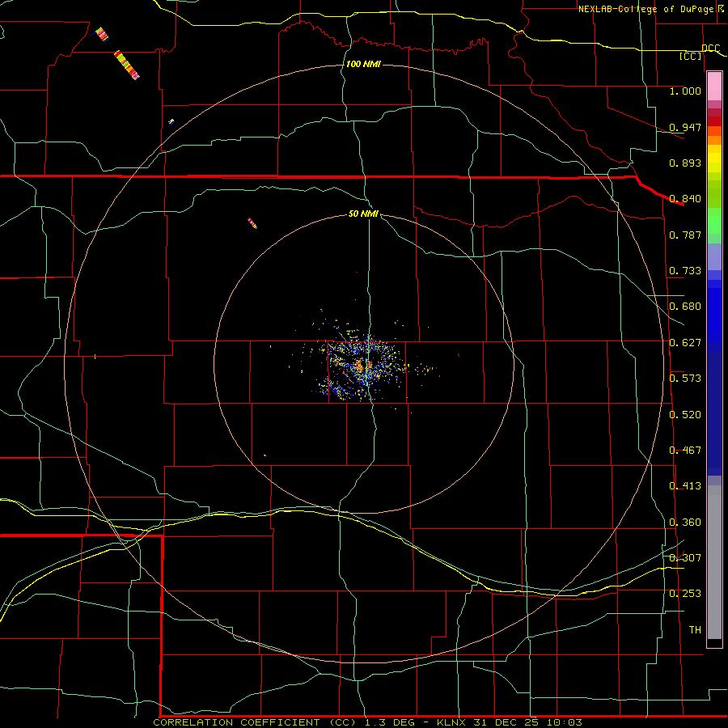Screen dimensions: 728x728
Task: Select the 1.000 scale value
Action: tap(685, 91)
